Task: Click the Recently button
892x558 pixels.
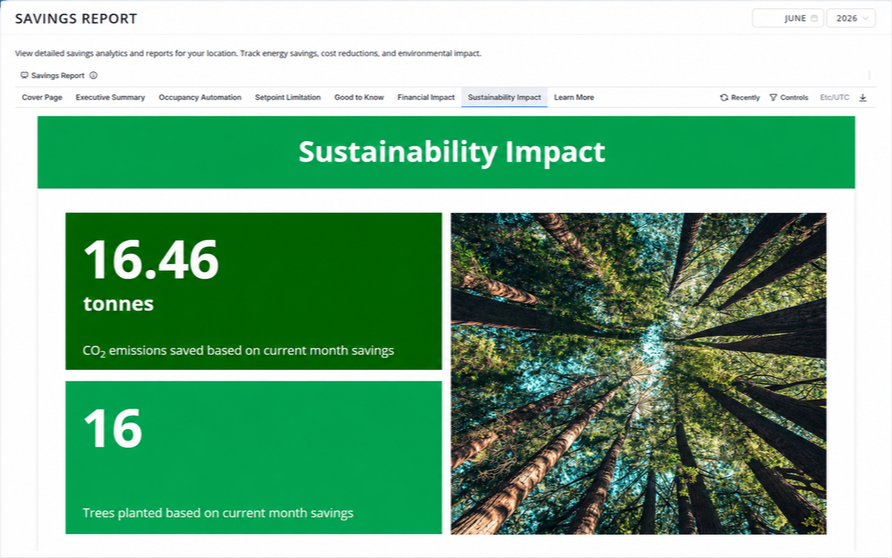Action: tap(740, 98)
